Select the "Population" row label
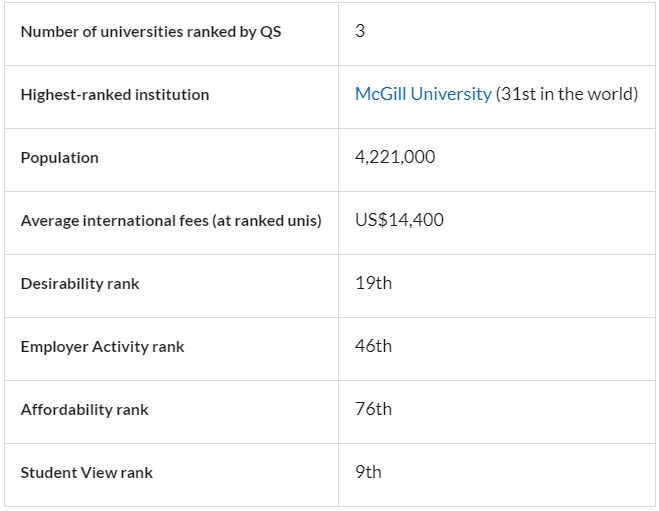The height and width of the screenshot is (511, 659). coord(60,158)
